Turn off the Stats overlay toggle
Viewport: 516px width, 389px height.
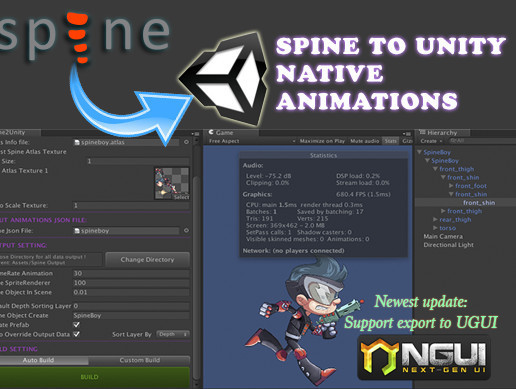point(390,141)
